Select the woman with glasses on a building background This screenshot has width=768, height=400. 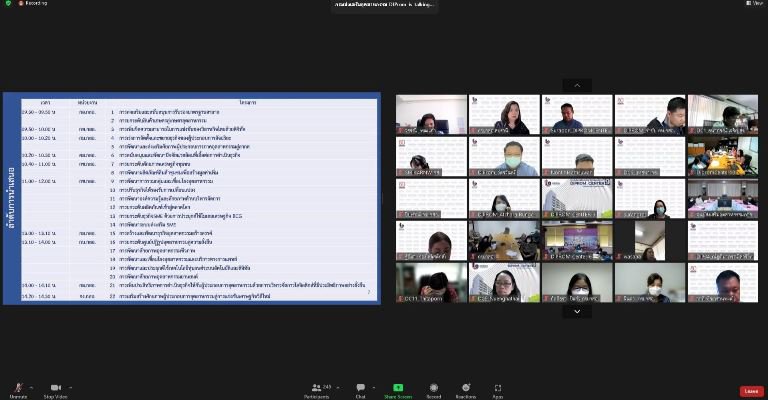point(504,282)
